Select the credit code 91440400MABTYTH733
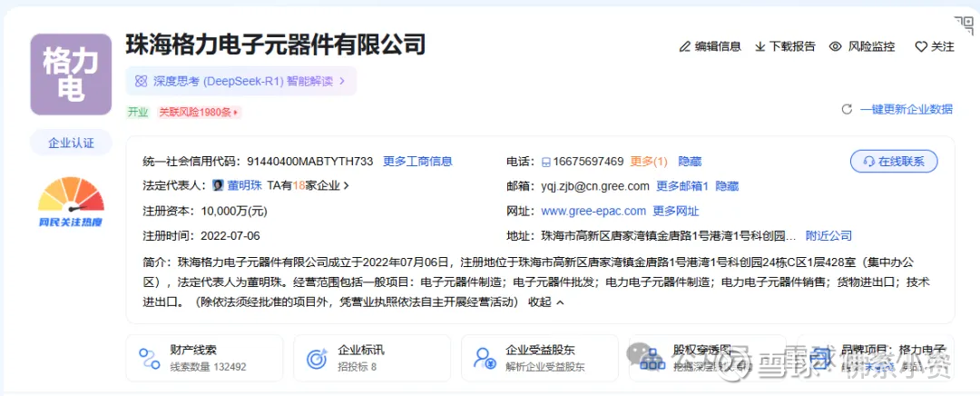Screen dimensions: 980x396 coord(310,162)
